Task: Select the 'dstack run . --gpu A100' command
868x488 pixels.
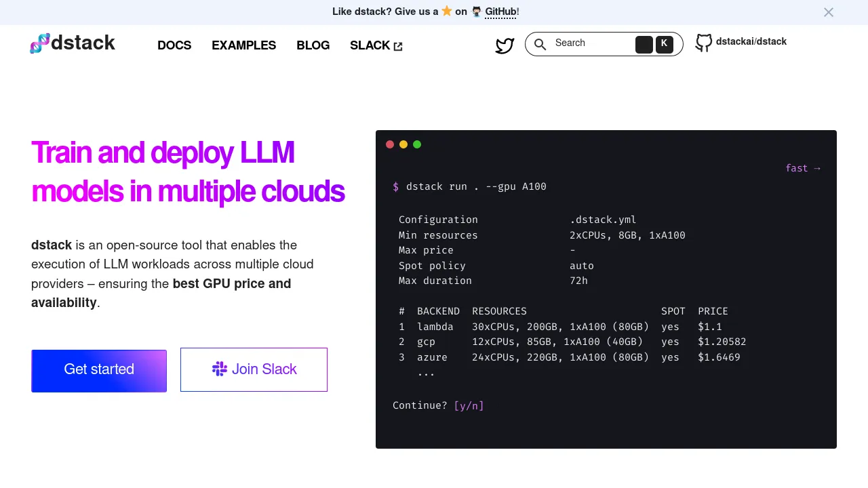Action: click(x=476, y=186)
